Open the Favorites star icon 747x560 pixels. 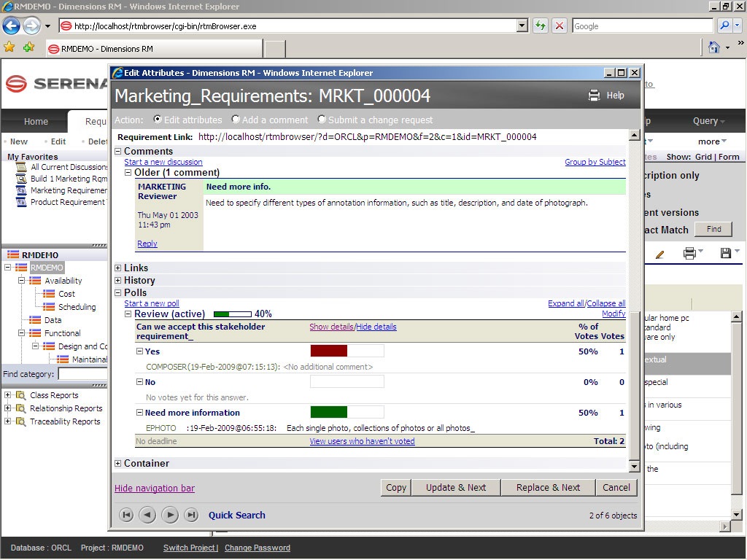click(9, 47)
